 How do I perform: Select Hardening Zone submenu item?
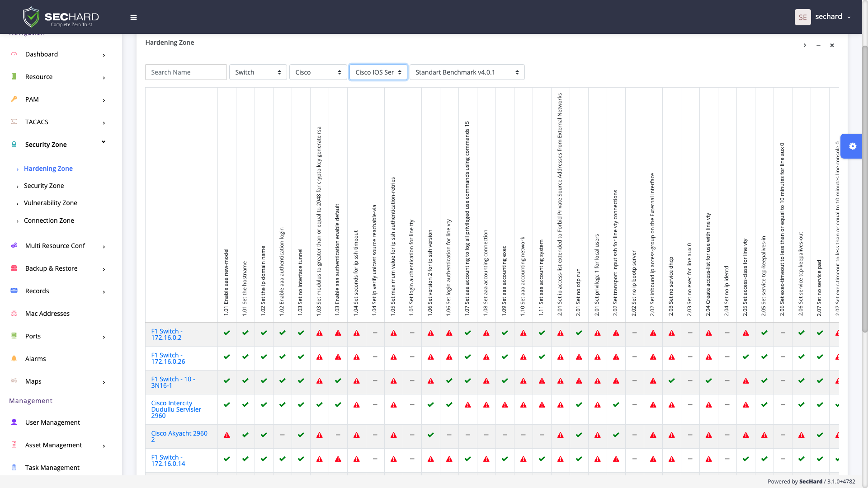coord(48,169)
